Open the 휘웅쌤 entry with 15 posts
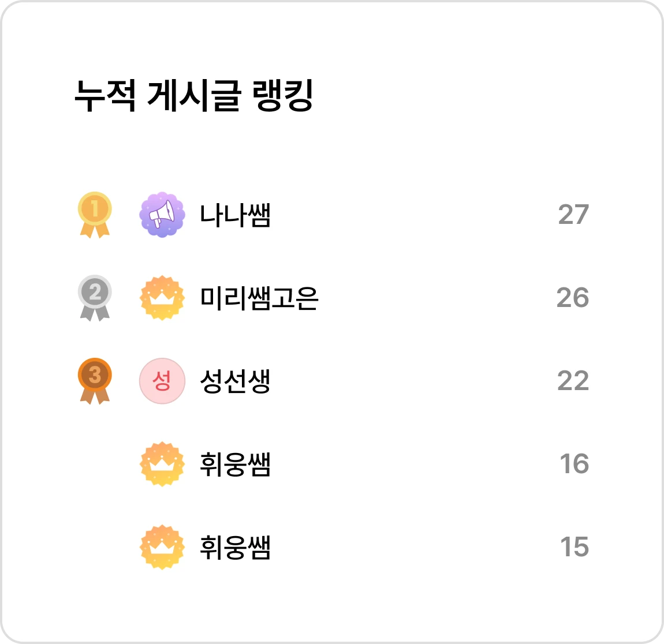Image resolution: width=664 pixels, height=644 pixels. click(x=235, y=547)
